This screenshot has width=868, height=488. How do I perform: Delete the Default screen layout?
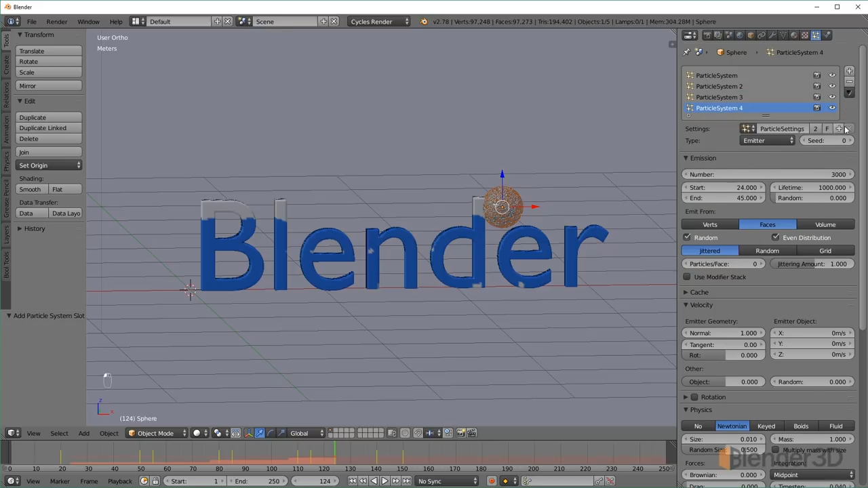click(x=227, y=22)
